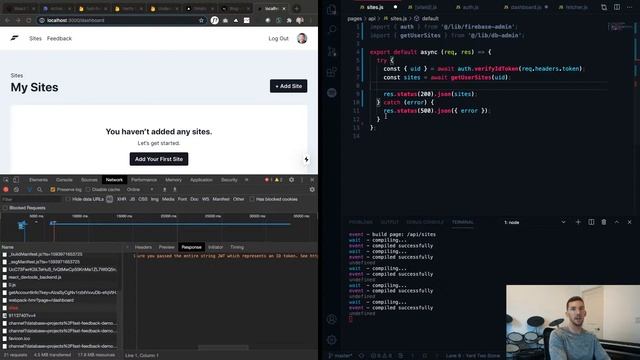Image resolution: width=640 pixels, height=360 pixels.
Task: Click Log Out link
Action: (x=278, y=38)
